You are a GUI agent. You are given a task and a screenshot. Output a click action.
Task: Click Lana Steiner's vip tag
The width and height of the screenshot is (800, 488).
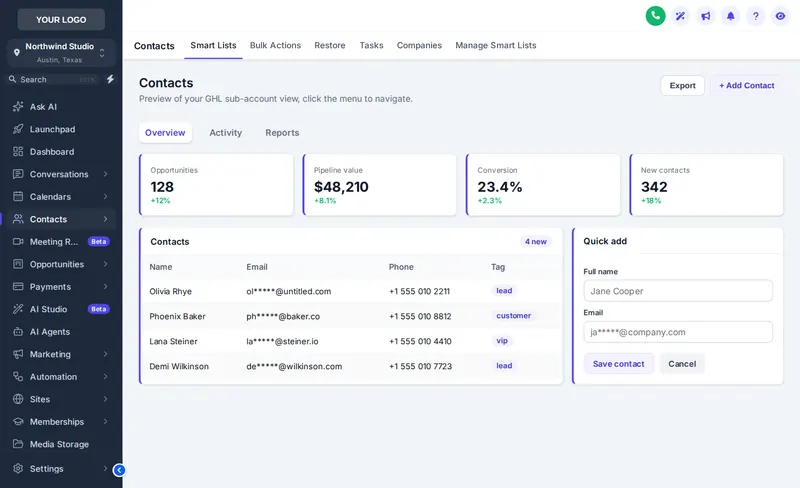point(502,341)
